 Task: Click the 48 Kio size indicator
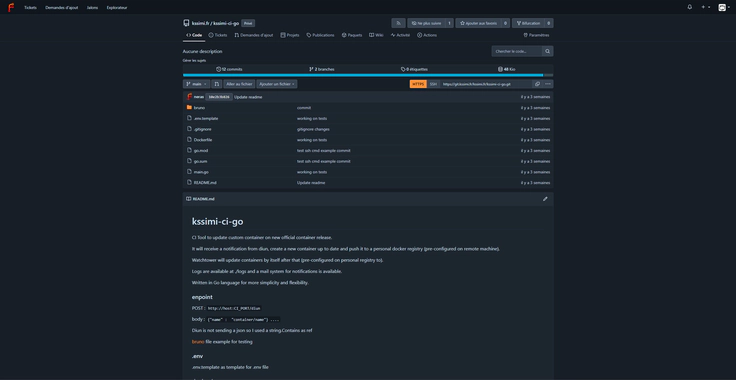(506, 69)
